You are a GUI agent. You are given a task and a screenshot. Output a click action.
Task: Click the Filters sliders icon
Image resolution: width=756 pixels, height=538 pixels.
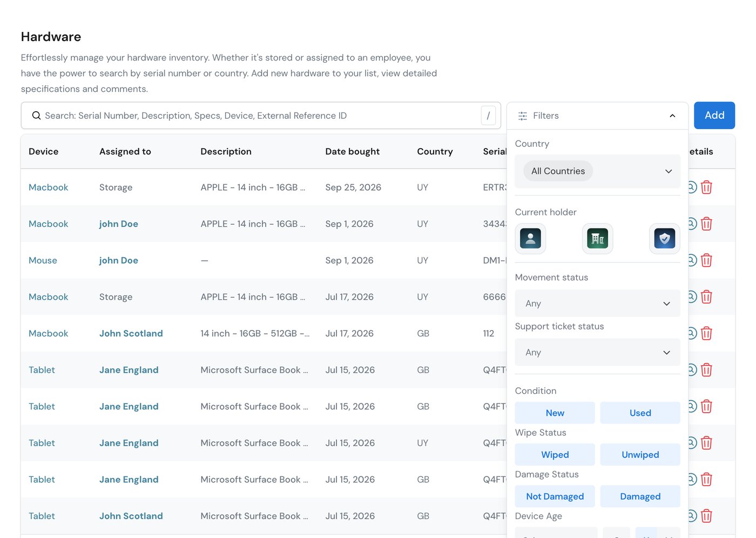pyautogui.click(x=522, y=116)
